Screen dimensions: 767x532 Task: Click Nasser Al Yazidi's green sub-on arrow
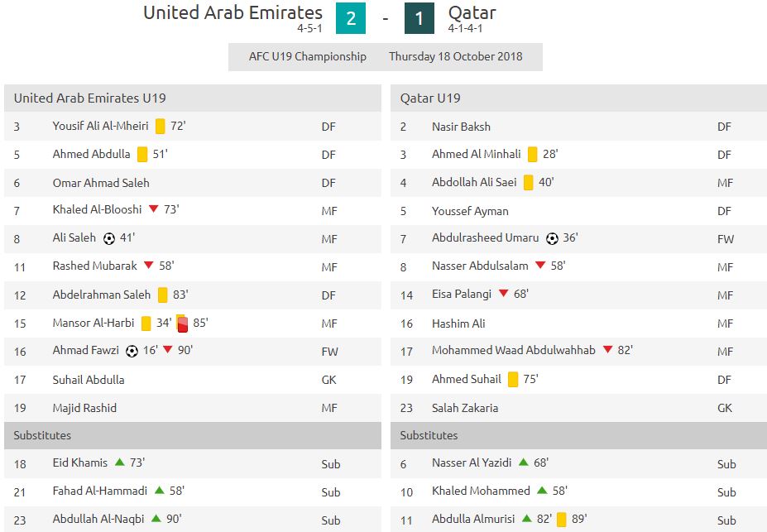(524, 462)
